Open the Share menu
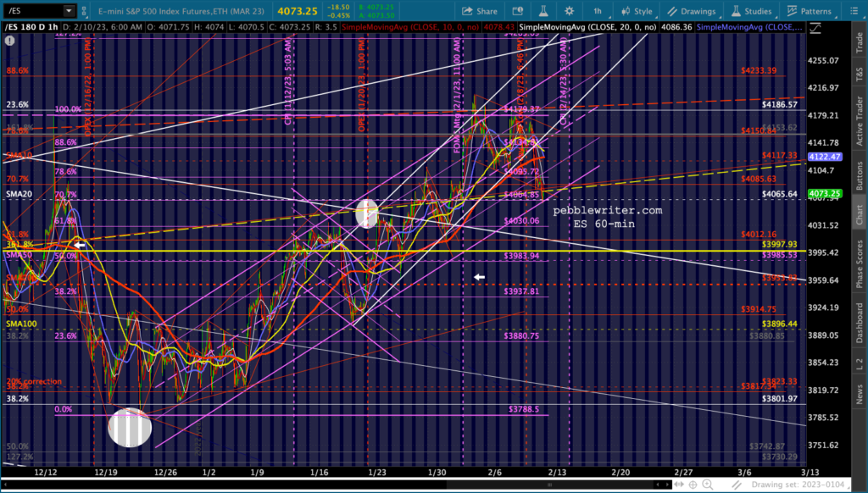 tap(480, 11)
